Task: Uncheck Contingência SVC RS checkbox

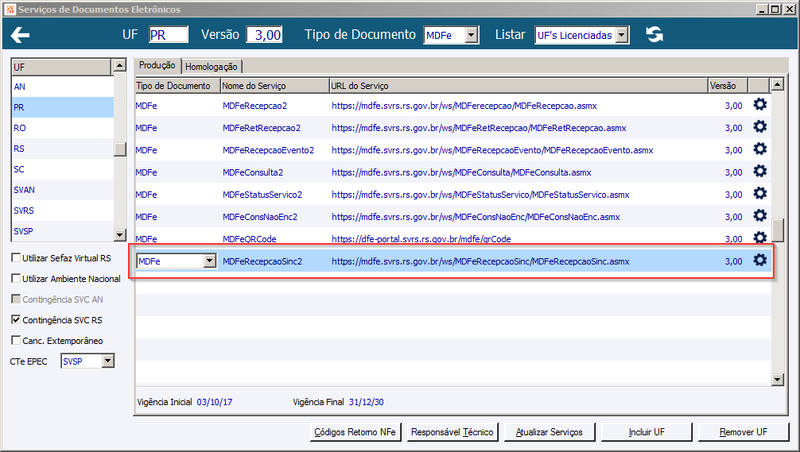Action: (x=16, y=319)
